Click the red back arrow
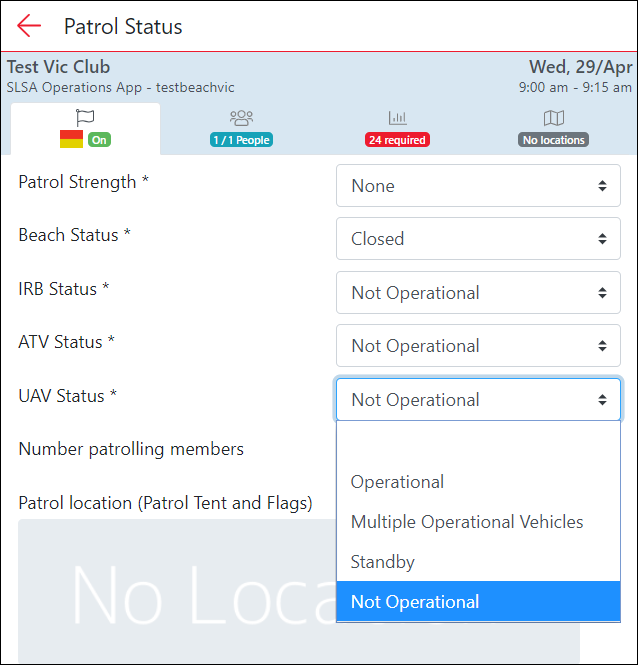This screenshot has width=638, height=665. pos(29,26)
